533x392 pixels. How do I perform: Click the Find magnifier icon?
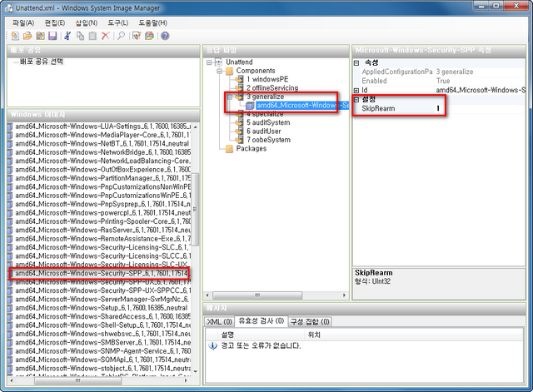121,36
